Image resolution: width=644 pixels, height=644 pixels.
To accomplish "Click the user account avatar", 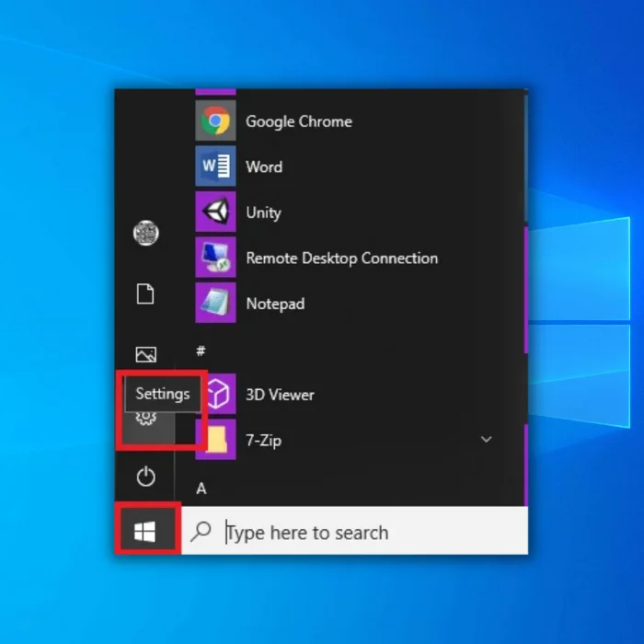I will pyautogui.click(x=145, y=233).
